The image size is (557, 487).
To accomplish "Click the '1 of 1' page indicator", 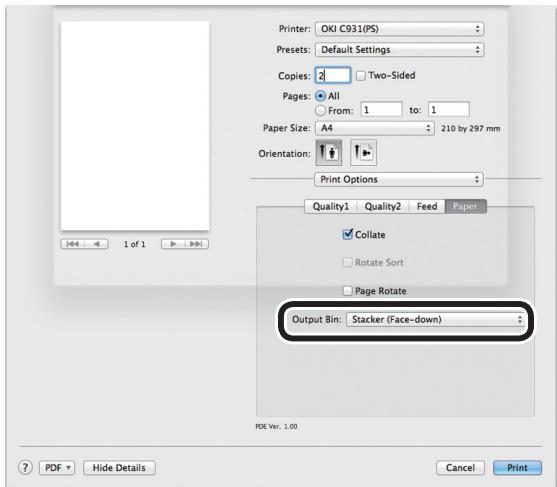I will [x=134, y=244].
